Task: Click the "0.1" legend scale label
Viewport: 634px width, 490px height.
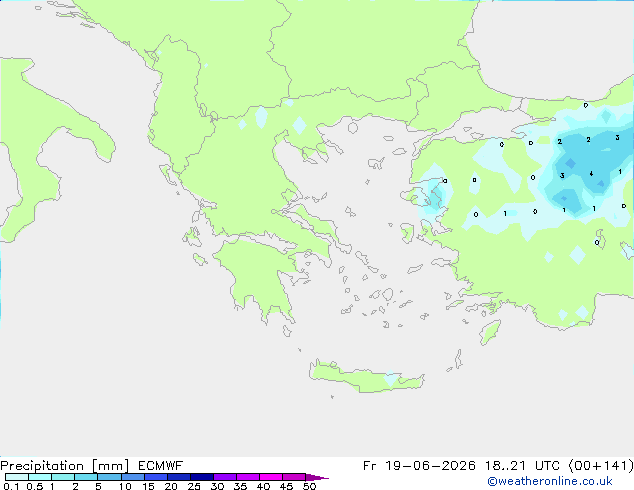Action: (x=11, y=486)
